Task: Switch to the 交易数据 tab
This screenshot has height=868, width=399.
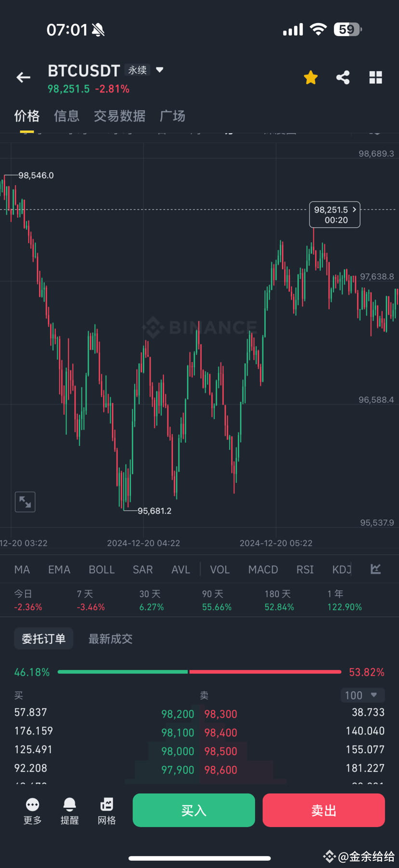Action: 120,116
